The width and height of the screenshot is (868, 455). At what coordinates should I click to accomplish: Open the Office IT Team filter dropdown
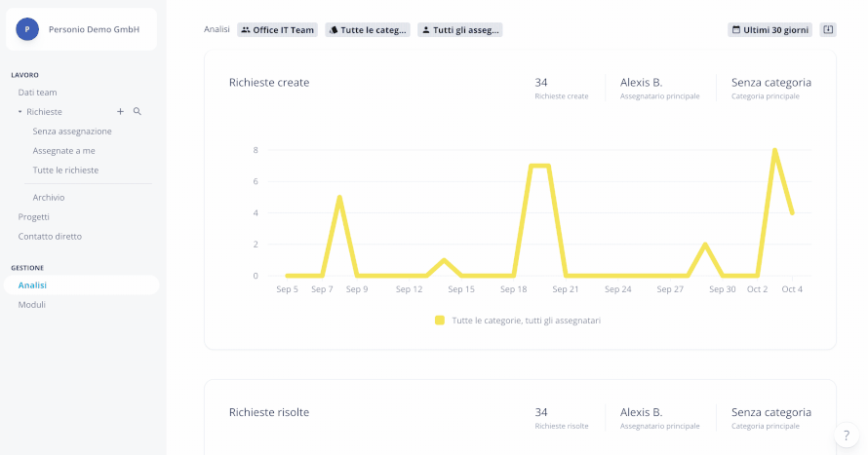(x=277, y=30)
